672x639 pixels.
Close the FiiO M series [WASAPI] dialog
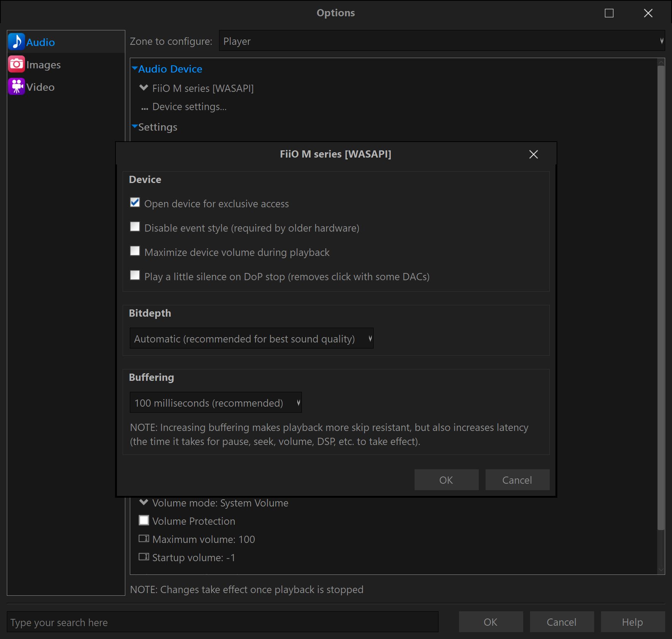click(533, 154)
